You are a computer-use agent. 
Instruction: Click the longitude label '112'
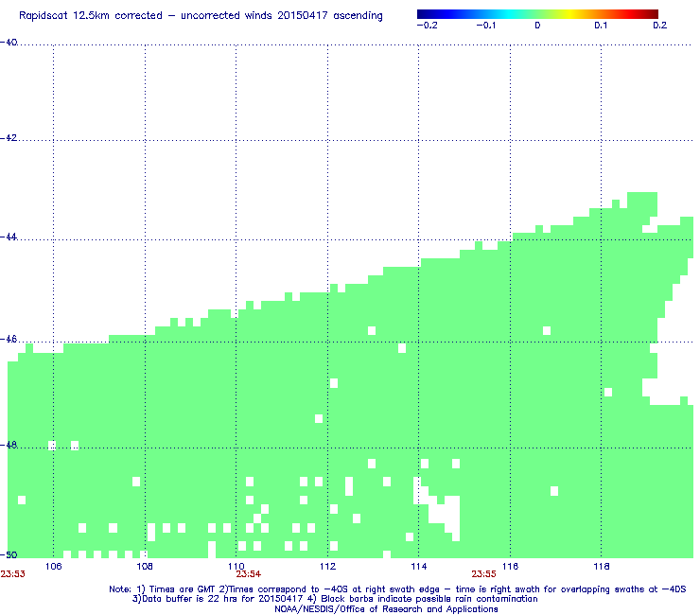[327, 567]
